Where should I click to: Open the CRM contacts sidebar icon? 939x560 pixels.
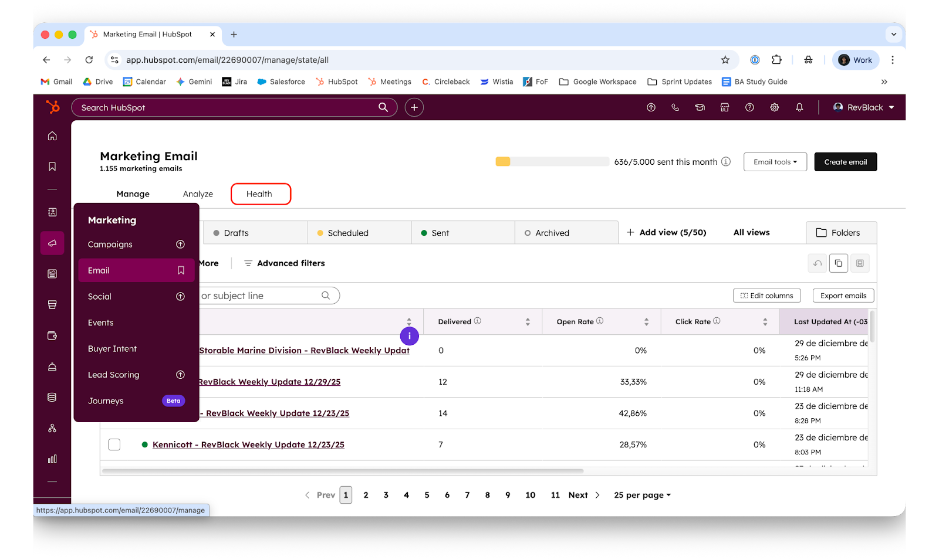(52, 212)
